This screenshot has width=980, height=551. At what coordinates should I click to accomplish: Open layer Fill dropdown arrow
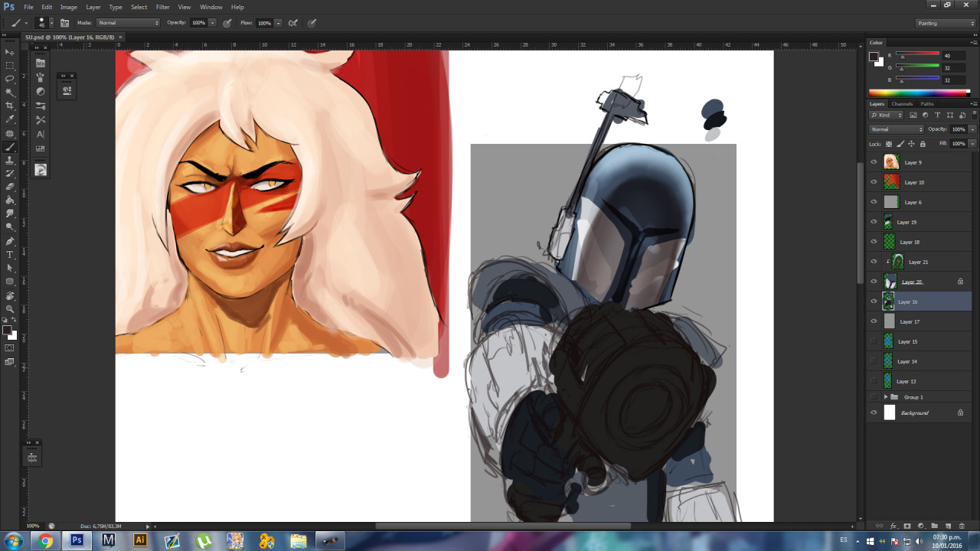973,143
